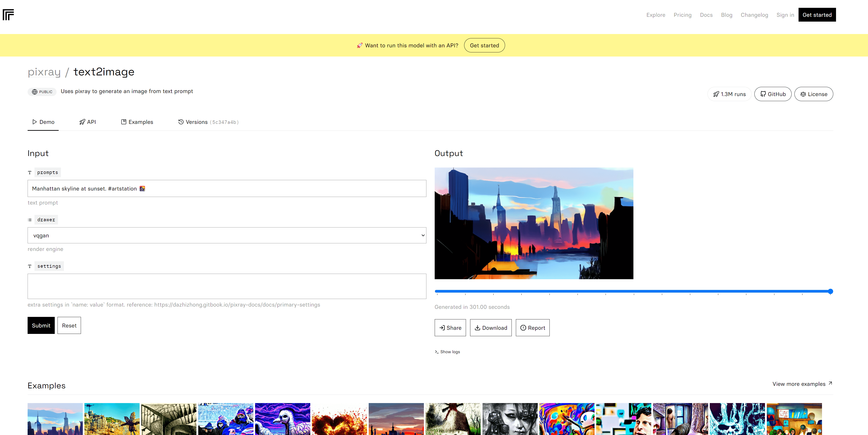Open the purple bird example thumbnail
Screen dimensions: 868x435
tap(283, 419)
